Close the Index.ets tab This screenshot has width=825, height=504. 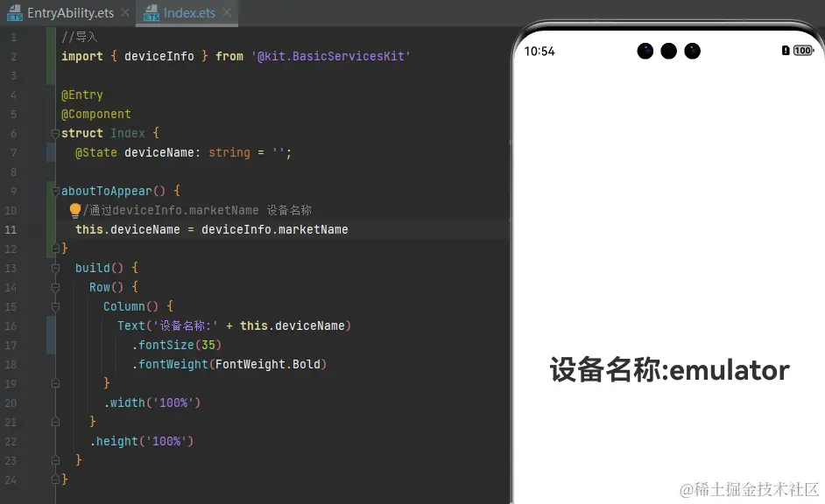[227, 12]
